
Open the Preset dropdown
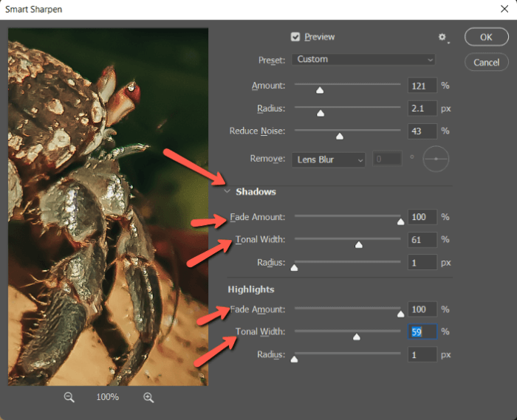click(x=363, y=59)
